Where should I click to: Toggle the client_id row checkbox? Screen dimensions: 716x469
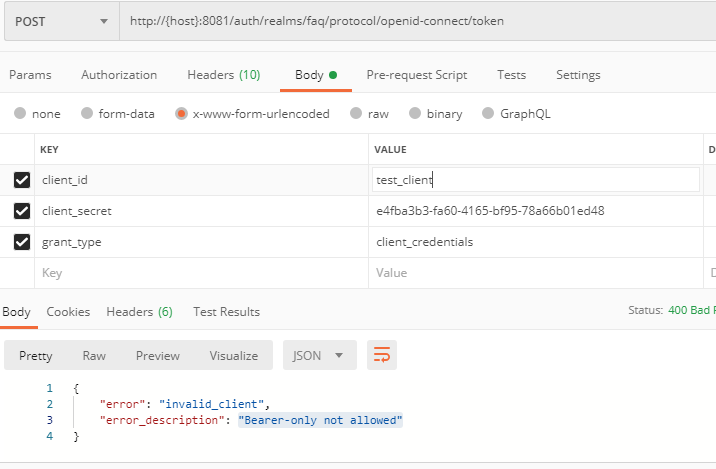coord(22,181)
